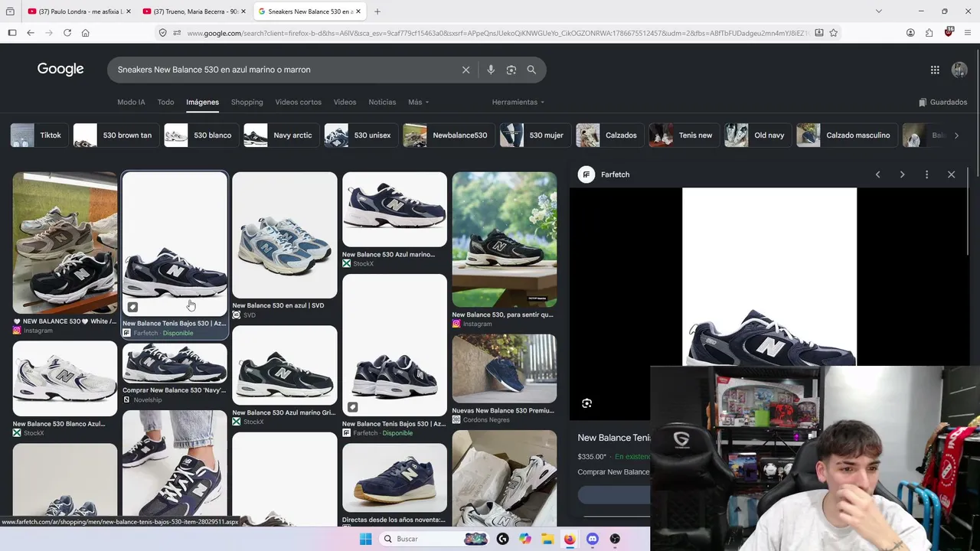
Task: Start a Google voice search
Action: 491,70
